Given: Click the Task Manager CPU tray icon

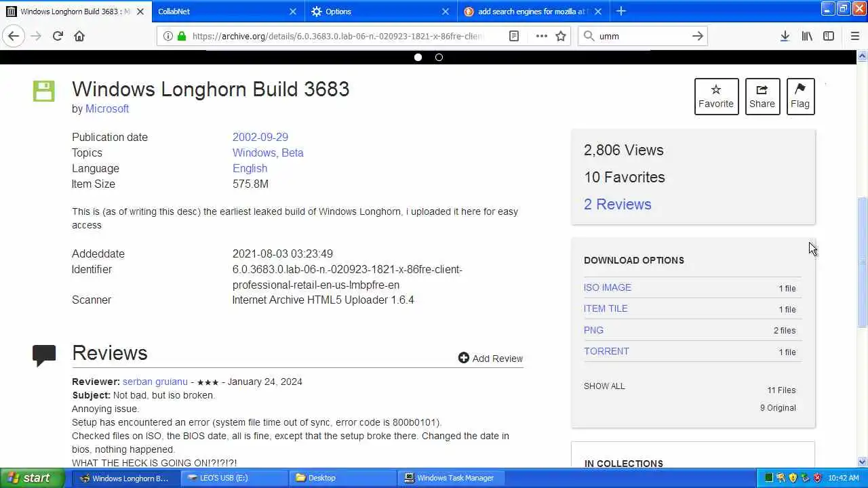Looking at the screenshot, I should coord(768,478).
